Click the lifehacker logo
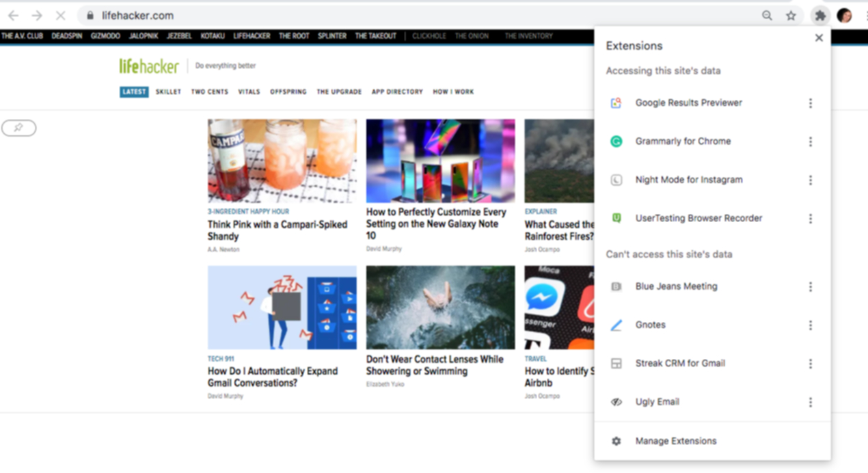The height and width of the screenshot is (473, 868). (149, 66)
